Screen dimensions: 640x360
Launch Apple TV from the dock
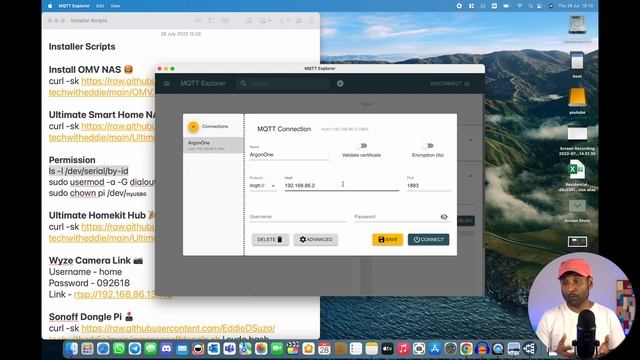(387, 349)
